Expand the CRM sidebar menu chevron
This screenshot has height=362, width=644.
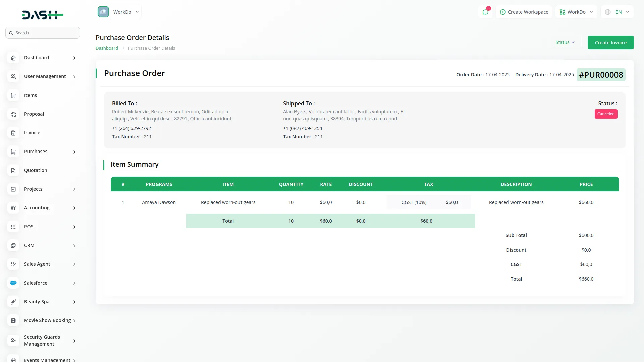74,246
